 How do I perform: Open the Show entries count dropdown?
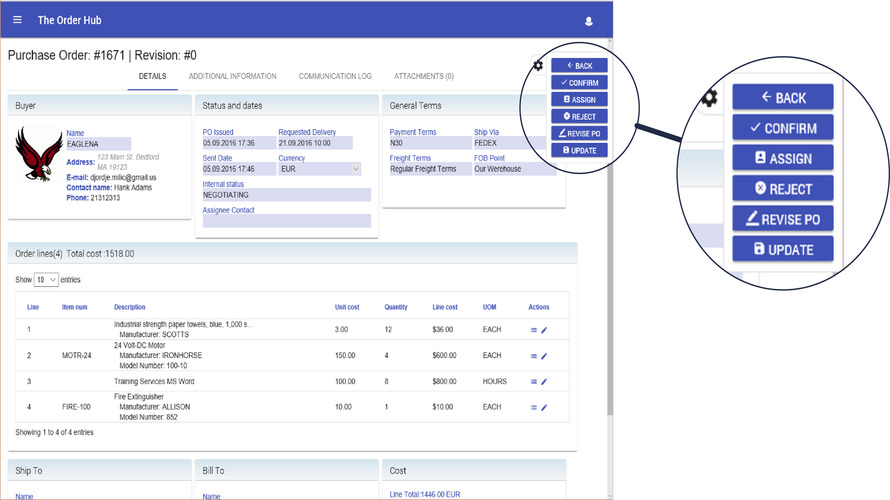point(46,280)
